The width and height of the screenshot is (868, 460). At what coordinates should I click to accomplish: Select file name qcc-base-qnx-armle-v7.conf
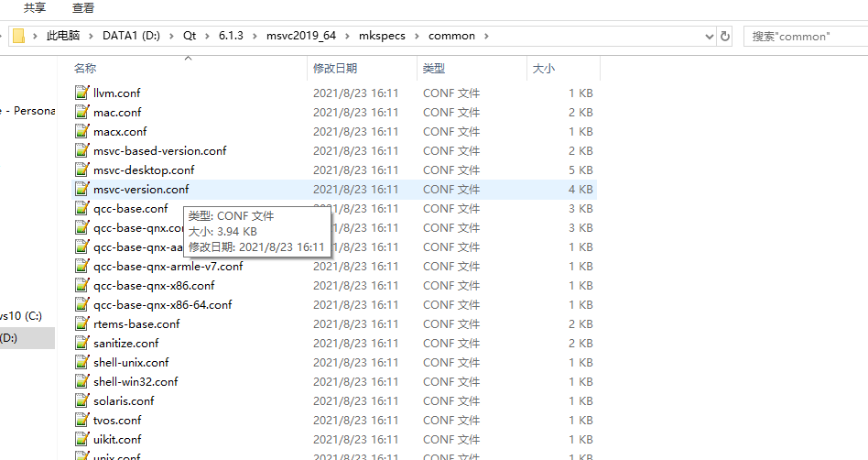[168, 267]
